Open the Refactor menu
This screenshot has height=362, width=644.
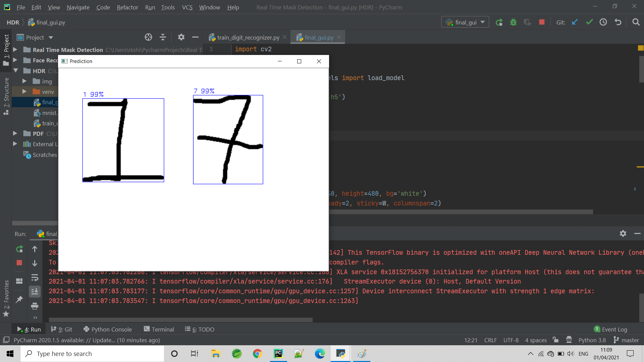(127, 7)
